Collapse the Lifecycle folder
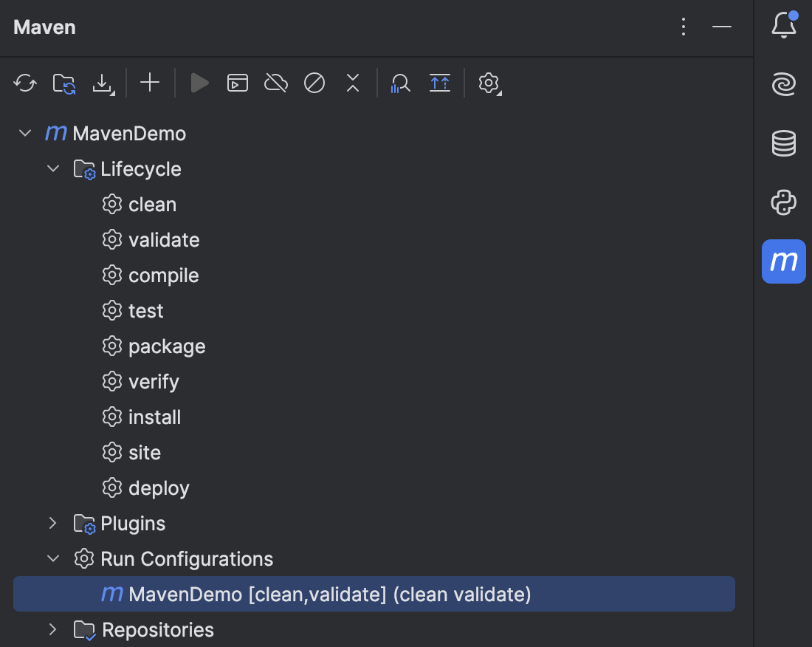Screen dimensions: 812x647 52,168
